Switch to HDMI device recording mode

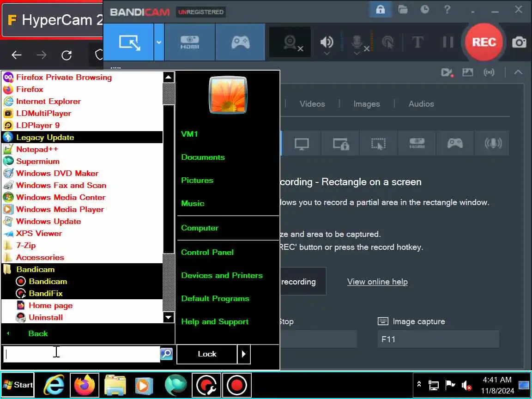tap(190, 42)
